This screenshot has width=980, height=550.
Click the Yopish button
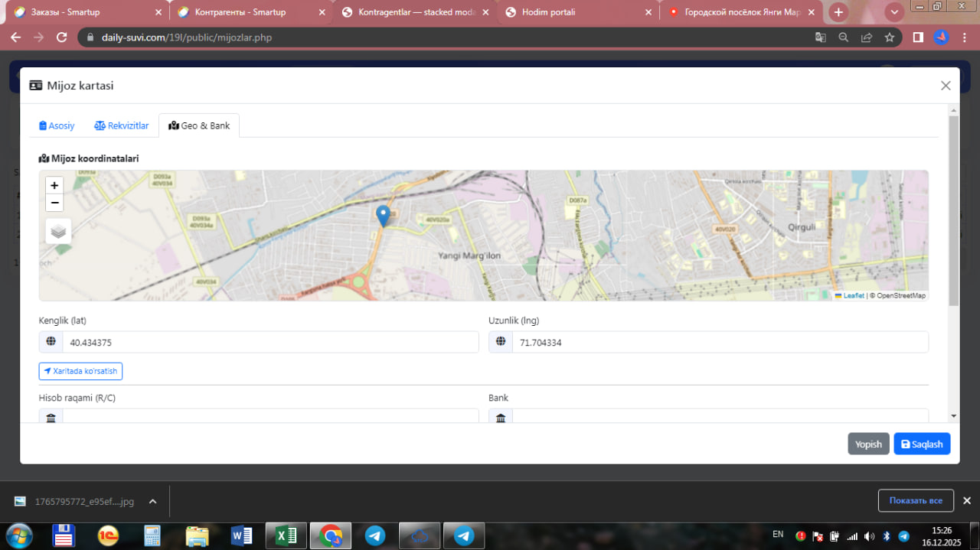click(868, 444)
